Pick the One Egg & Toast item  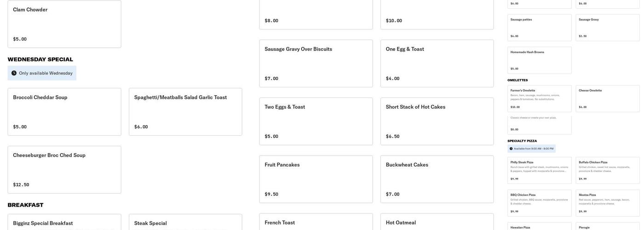(x=437, y=63)
